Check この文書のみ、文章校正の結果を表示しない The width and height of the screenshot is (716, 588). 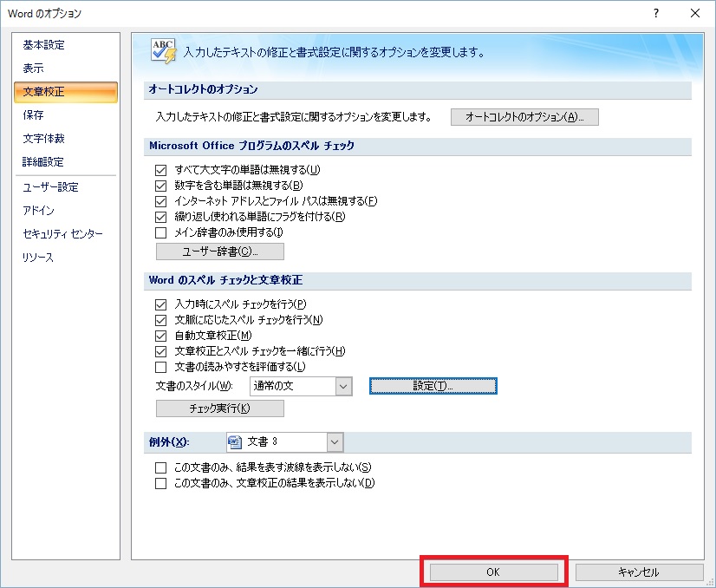[x=160, y=483]
